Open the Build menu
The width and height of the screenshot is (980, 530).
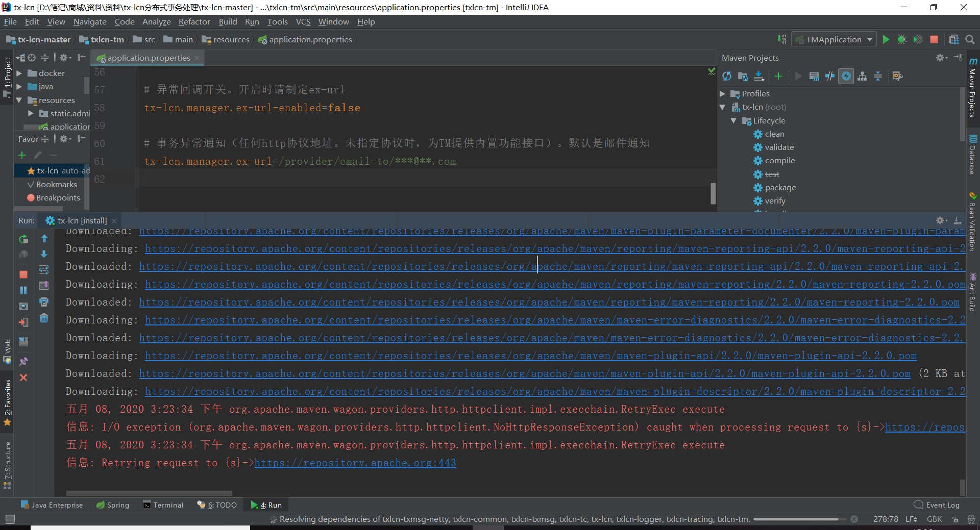pyautogui.click(x=228, y=22)
